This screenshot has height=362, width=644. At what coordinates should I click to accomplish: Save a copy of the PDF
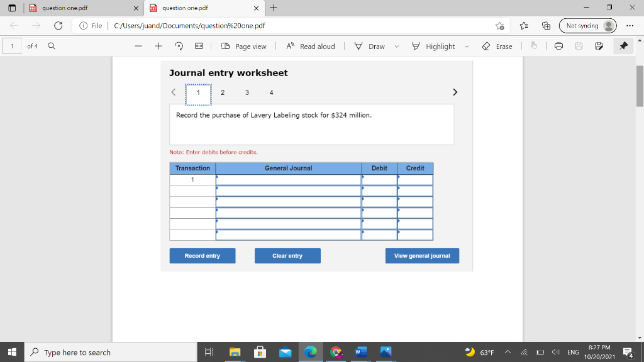pos(598,46)
